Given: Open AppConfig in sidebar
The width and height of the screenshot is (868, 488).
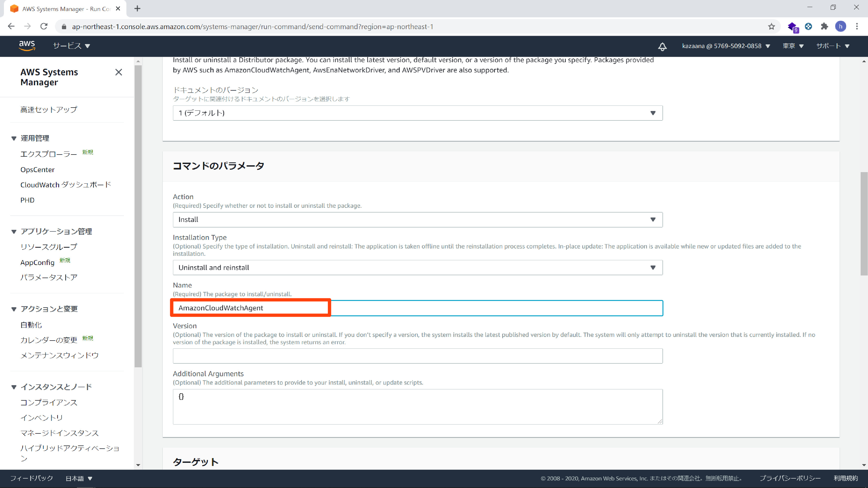Looking at the screenshot, I should tap(37, 262).
